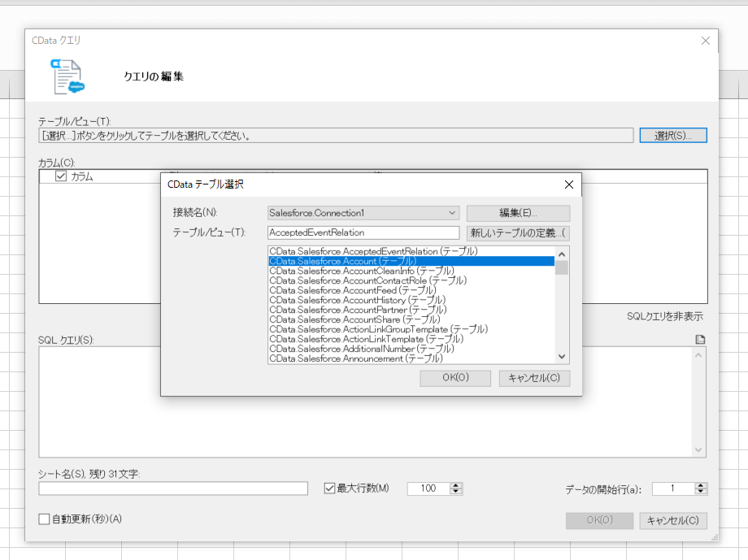This screenshot has width=748, height=560.
Task: Click the シート名 input field
Action: click(173, 488)
